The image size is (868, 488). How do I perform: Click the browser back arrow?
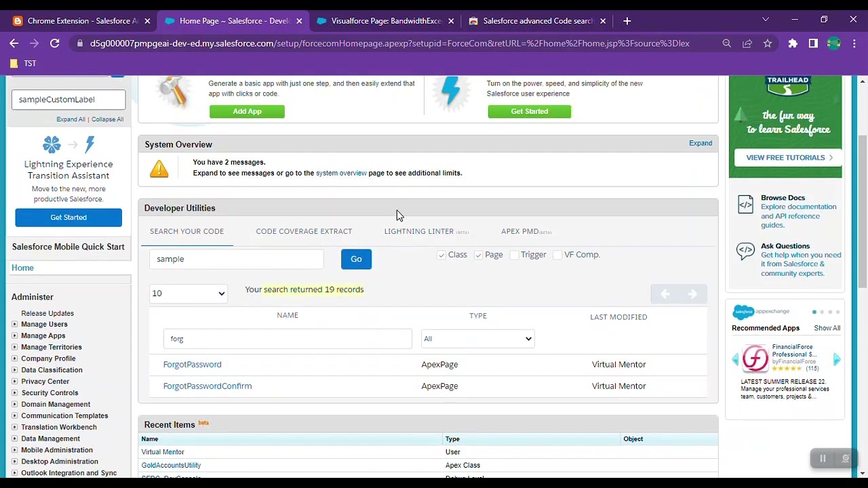tap(14, 43)
